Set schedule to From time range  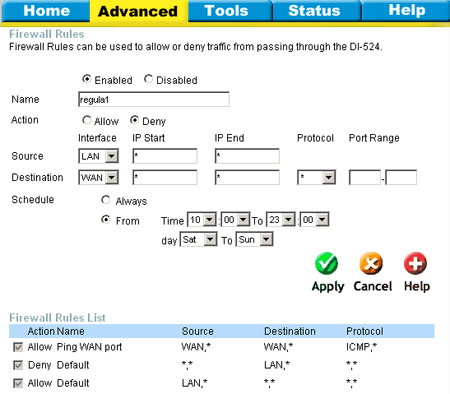click(106, 219)
